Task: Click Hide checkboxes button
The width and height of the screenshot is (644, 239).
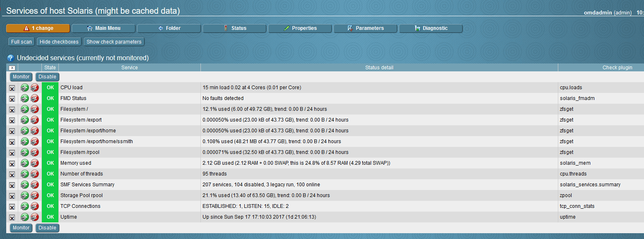Action: coord(59,42)
